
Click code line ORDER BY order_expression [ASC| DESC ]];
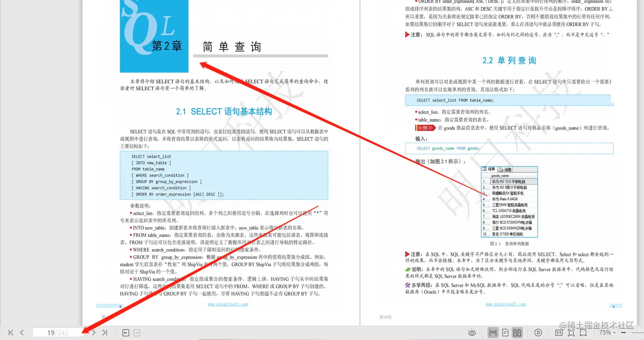pos(178,194)
